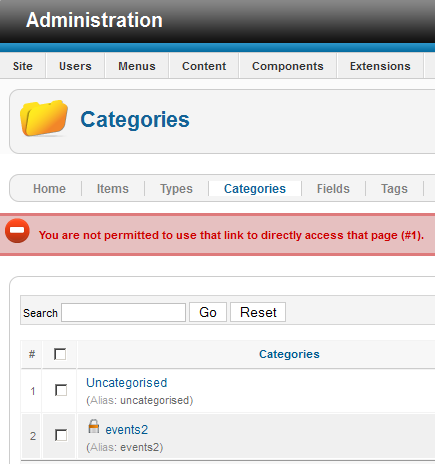Toggle the select-all checkbox in table header

coord(60,354)
